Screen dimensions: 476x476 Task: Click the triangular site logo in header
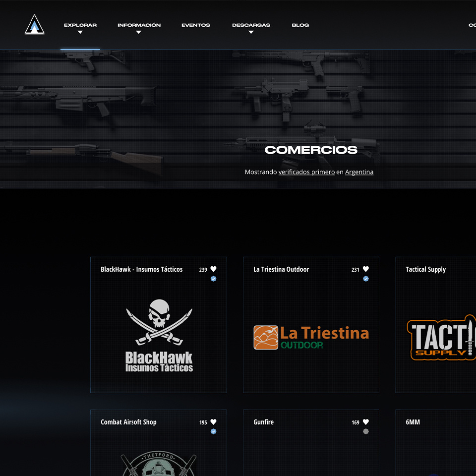[x=35, y=24]
